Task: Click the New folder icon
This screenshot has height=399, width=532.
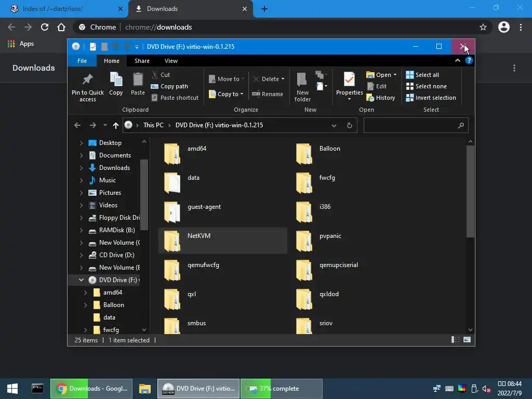Action: point(302,79)
